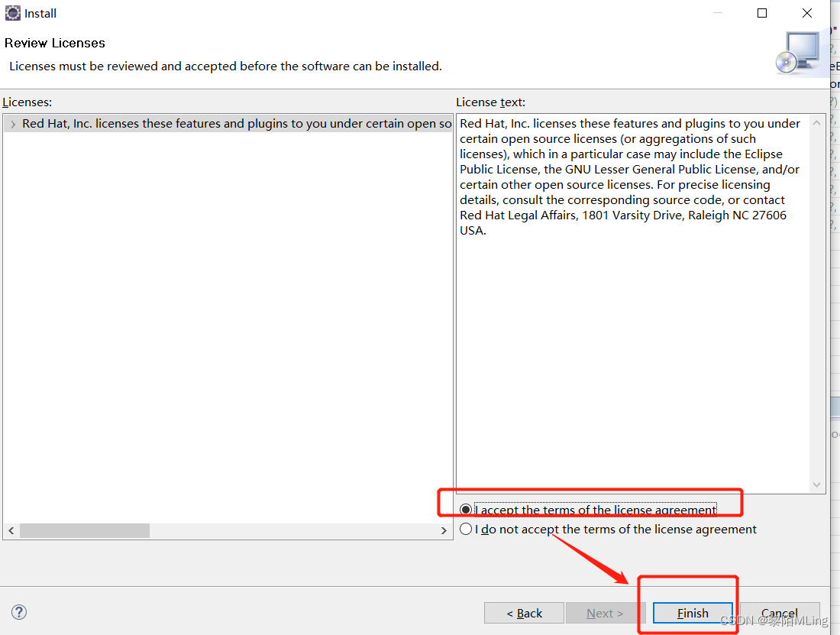
Task: Go back with the Back button
Action: [524, 613]
